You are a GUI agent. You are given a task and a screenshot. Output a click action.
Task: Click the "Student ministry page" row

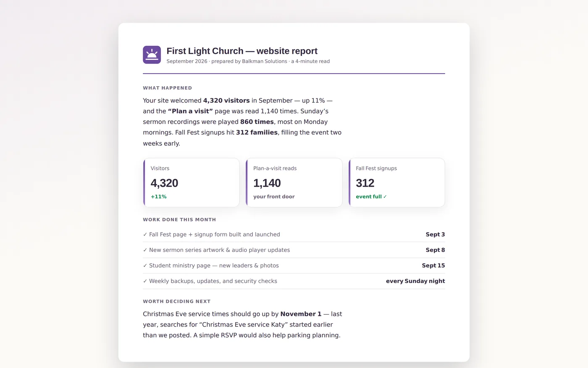294,265
